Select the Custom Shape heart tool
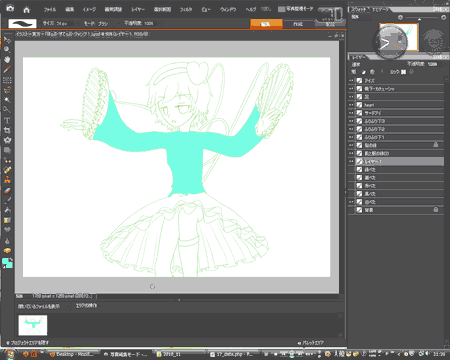Viewport: 450px width, 360px height. 7,230
